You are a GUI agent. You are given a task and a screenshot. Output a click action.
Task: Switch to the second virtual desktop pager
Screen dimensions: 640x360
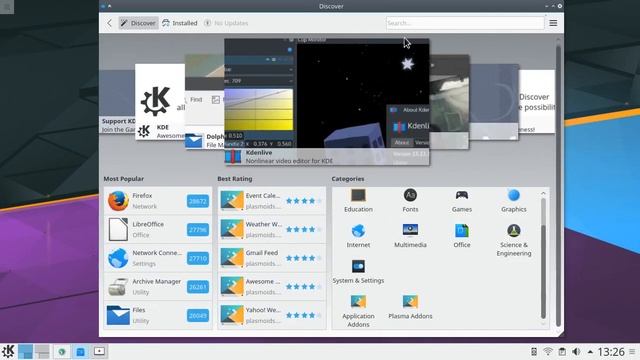coord(42,351)
